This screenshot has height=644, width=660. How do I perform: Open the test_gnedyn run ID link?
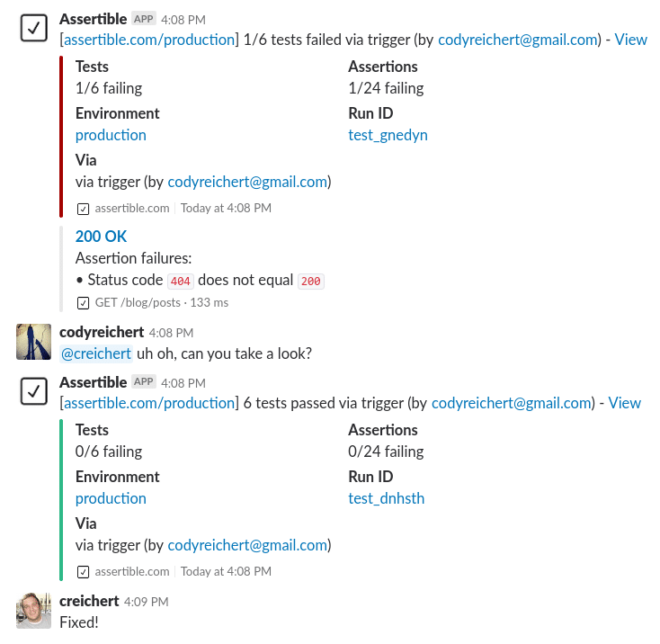(x=388, y=135)
